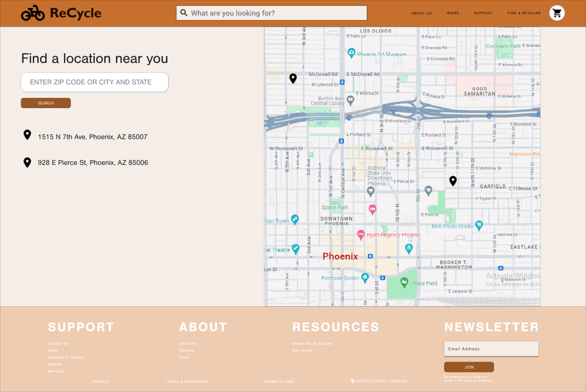Click the ReCycle bicycle logo
586x392 pixels.
[33, 13]
